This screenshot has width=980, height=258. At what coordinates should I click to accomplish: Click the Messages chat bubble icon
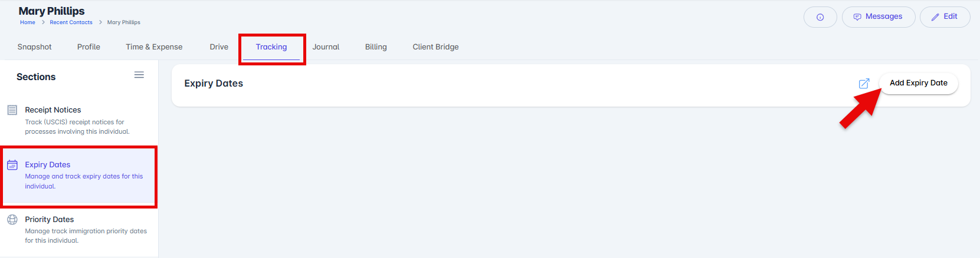point(857,17)
